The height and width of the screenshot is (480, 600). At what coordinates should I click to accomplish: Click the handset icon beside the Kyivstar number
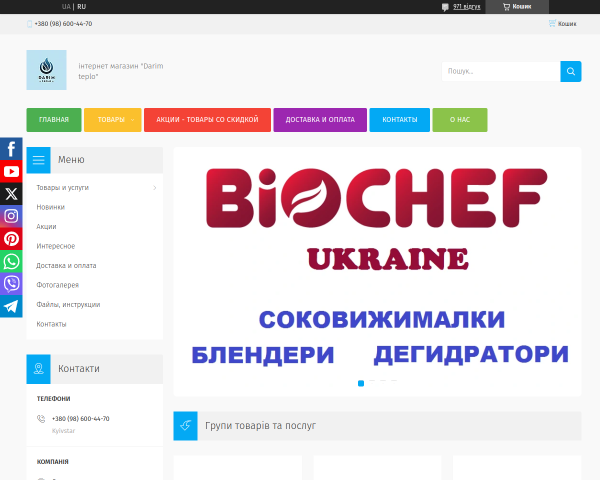[x=41, y=419]
